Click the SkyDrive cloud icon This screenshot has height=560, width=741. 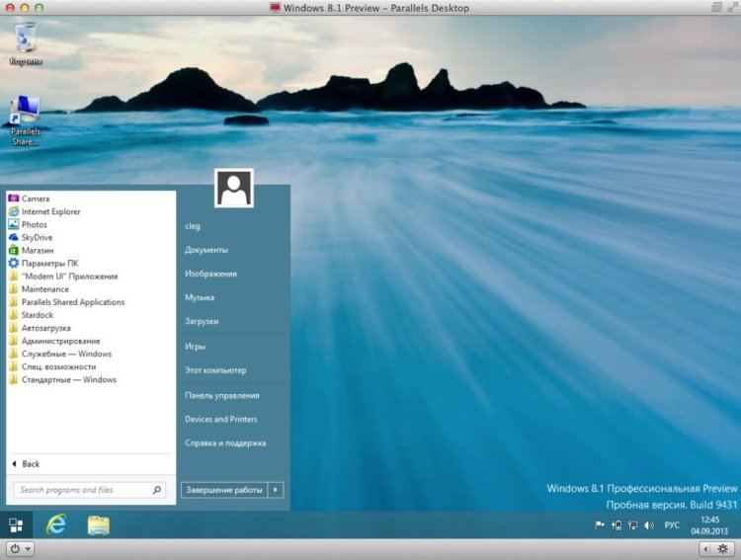[x=14, y=237]
